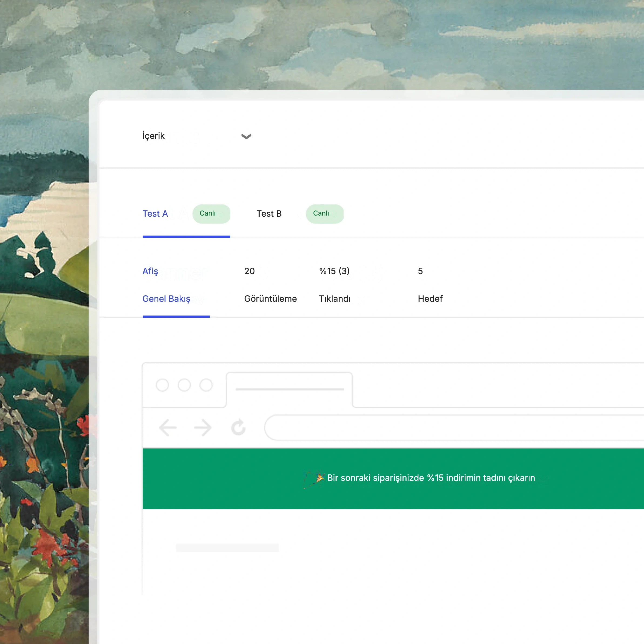Image resolution: width=644 pixels, height=644 pixels.
Task: Click the first window circle in mockup
Action: pyautogui.click(x=162, y=385)
